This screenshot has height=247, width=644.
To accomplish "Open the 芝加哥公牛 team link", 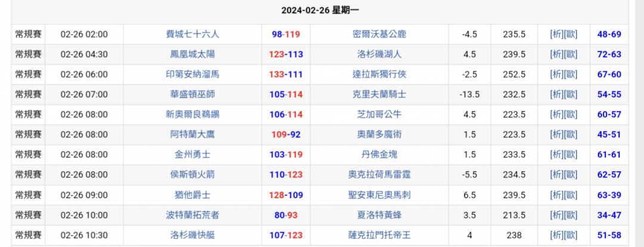I will point(379,115).
